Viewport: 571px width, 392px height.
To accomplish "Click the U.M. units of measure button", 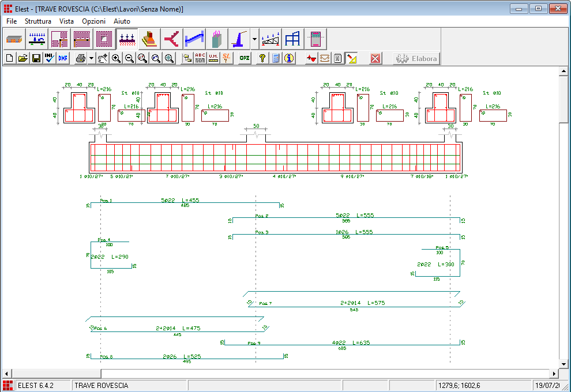I will (213, 58).
